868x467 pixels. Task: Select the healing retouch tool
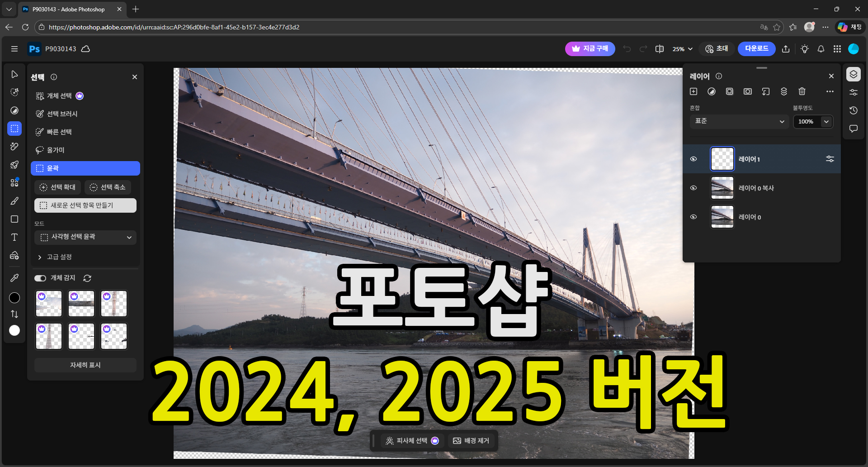click(x=14, y=147)
